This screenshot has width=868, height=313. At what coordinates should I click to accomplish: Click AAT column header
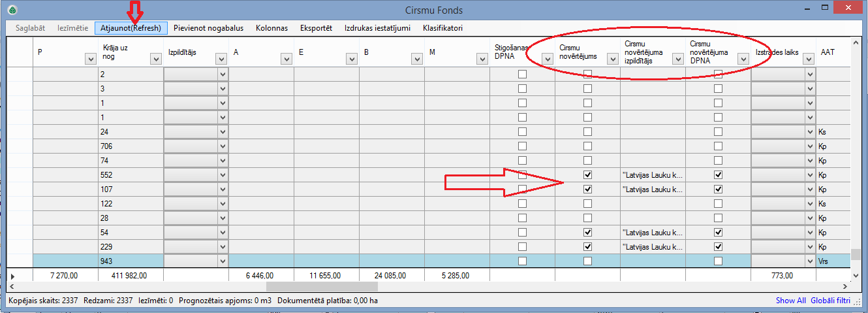pos(833,52)
